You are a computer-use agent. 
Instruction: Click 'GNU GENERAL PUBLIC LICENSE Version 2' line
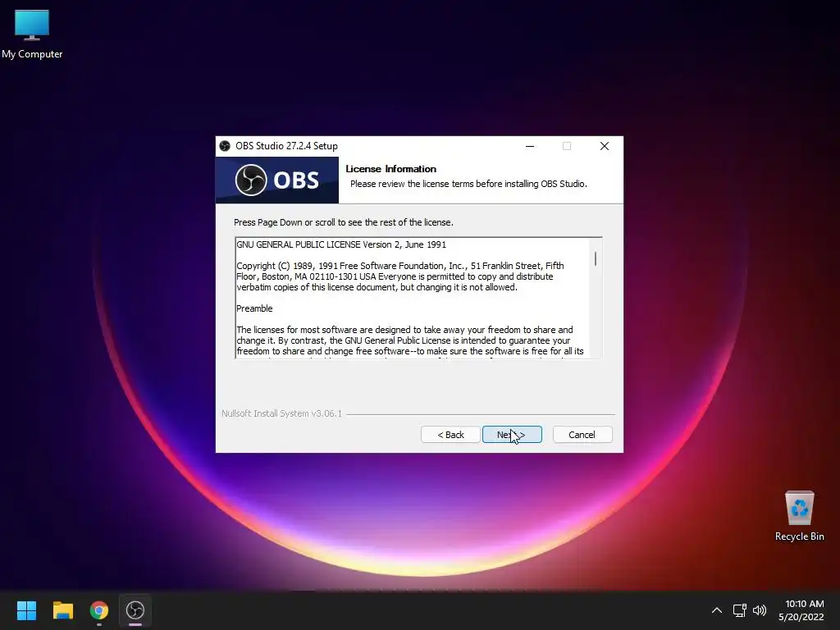pos(341,244)
